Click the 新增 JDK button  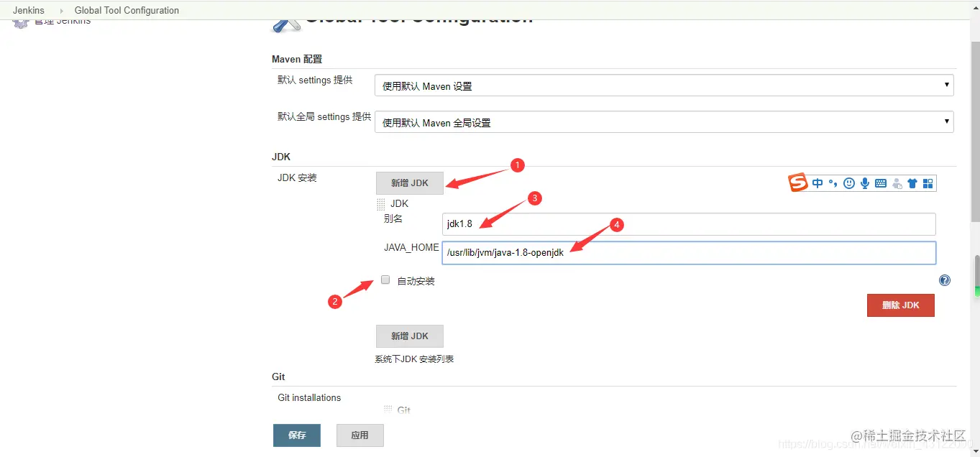409,183
